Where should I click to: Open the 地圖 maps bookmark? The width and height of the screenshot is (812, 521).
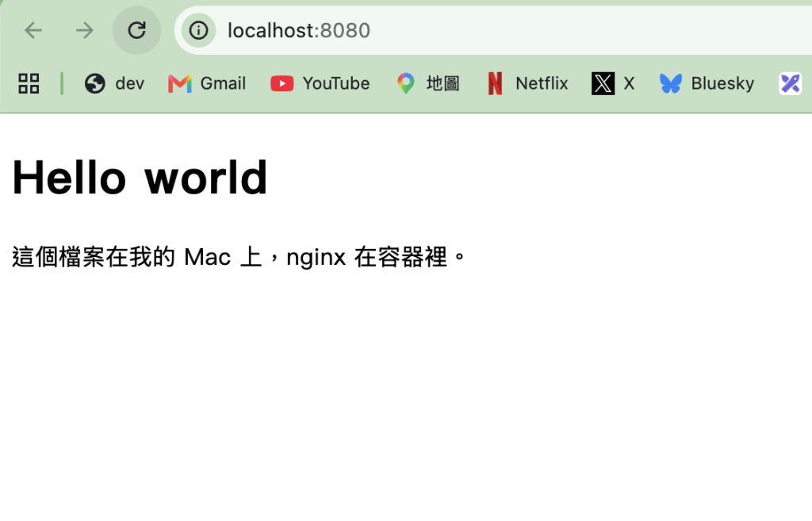(428, 83)
